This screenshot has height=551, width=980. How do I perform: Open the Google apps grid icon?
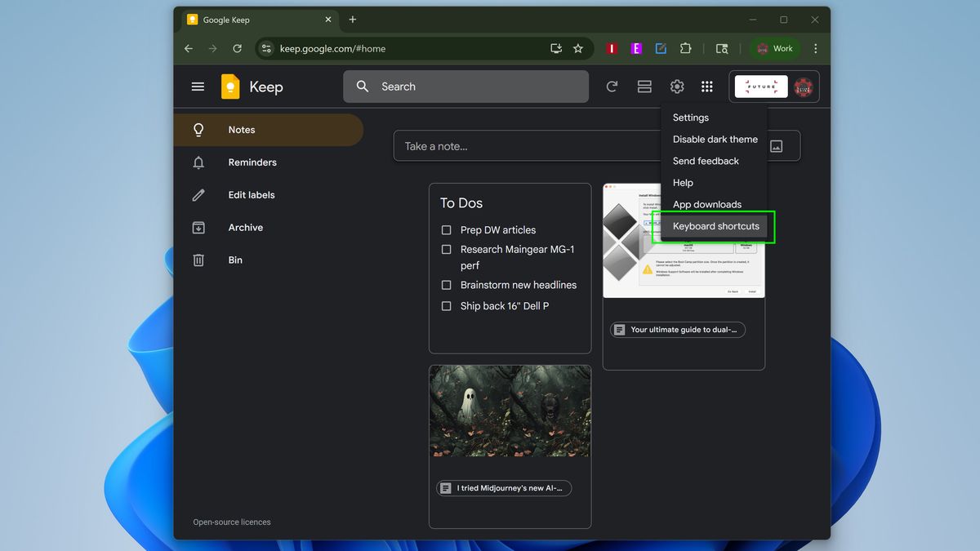707,87
